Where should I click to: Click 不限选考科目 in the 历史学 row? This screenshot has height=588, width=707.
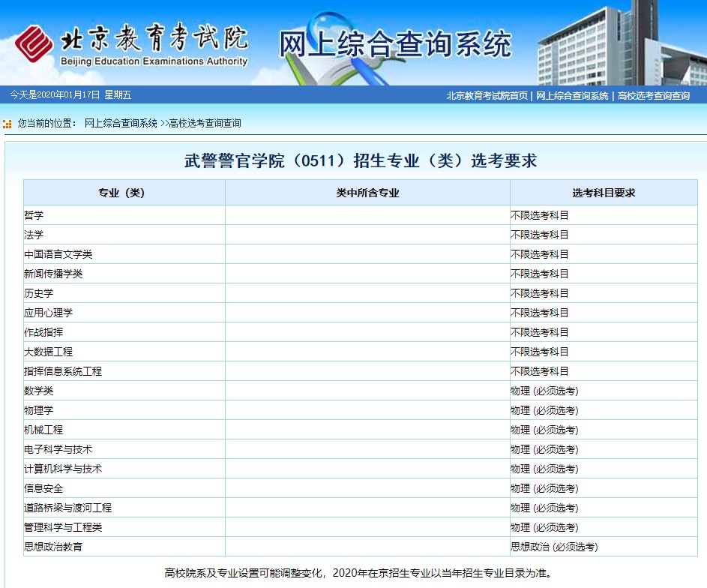pyautogui.click(x=539, y=293)
